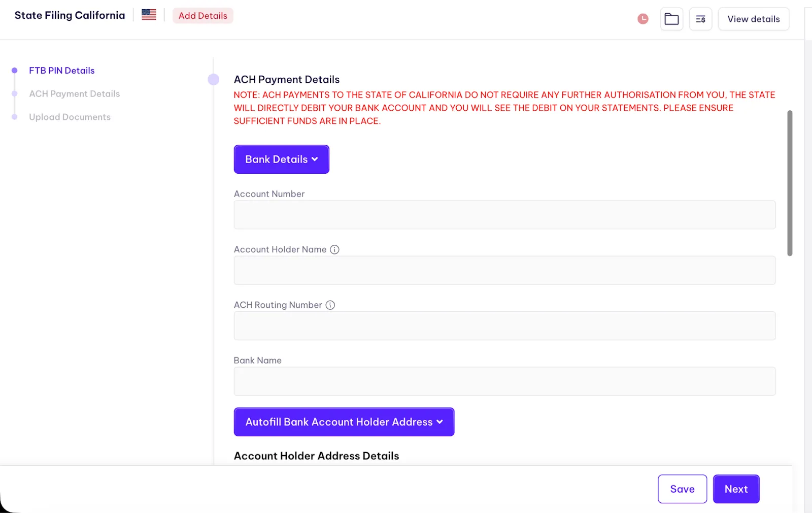Image resolution: width=812 pixels, height=513 pixels.
Task: Click the Account Holder Name input field
Action: (x=504, y=270)
